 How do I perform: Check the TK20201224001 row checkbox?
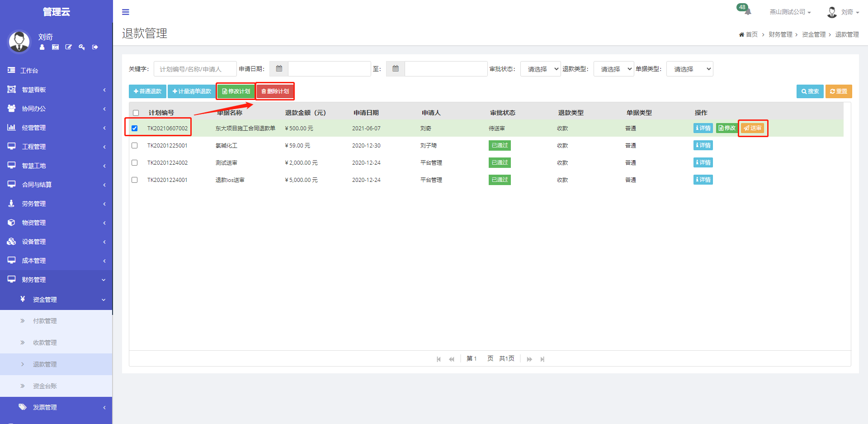134,180
